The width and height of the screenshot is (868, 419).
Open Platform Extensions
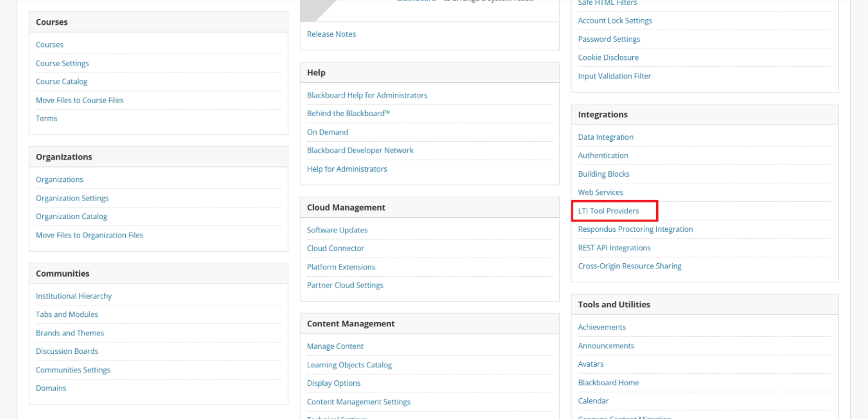[x=341, y=267]
